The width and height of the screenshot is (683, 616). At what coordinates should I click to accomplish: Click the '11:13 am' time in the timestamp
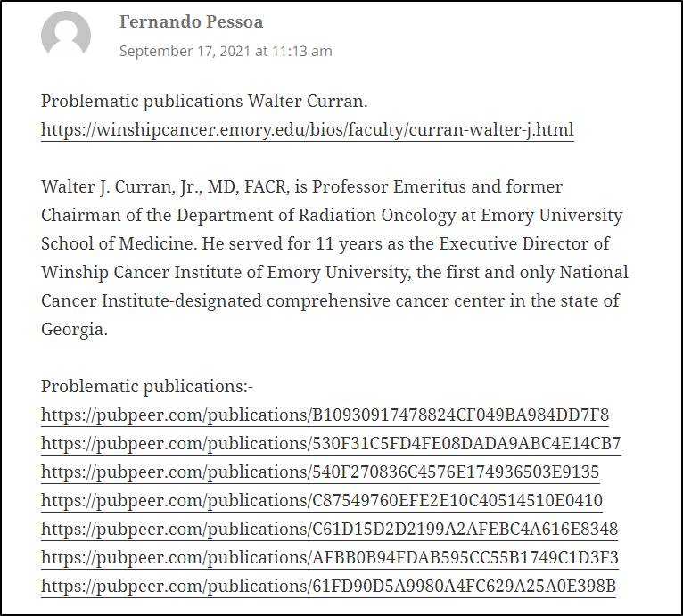[x=302, y=51]
